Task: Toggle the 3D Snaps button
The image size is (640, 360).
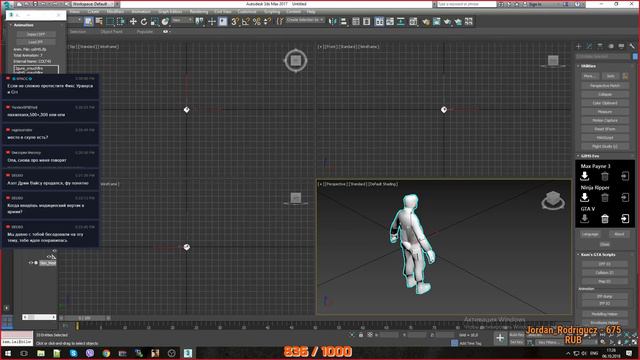Action: click(235, 21)
